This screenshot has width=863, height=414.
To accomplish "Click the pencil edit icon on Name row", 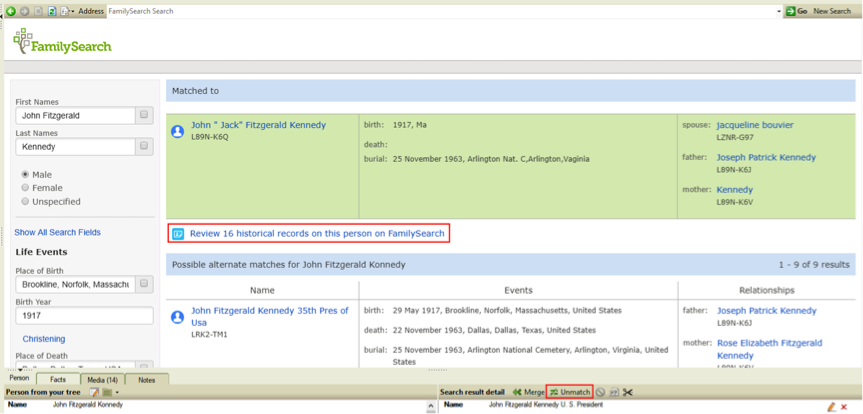I will [832, 406].
